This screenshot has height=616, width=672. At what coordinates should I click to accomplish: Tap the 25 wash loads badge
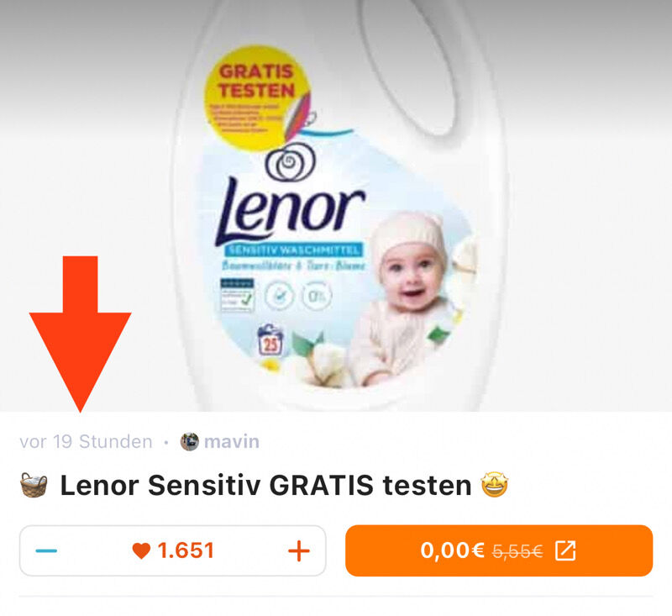270,341
